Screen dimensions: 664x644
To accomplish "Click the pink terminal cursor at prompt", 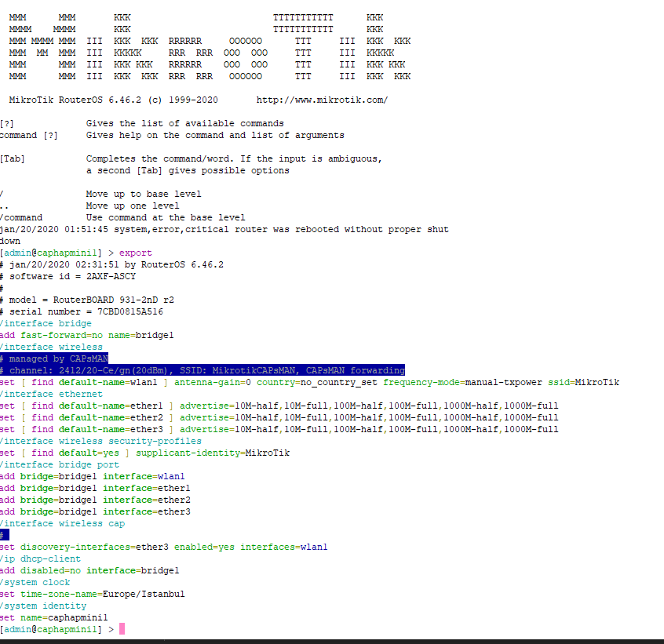I will click(x=122, y=629).
